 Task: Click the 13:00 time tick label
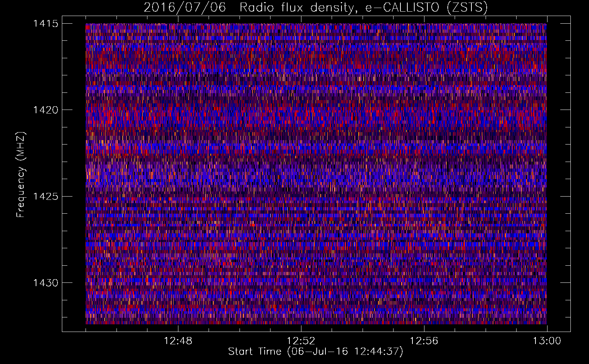pos(547,341)
